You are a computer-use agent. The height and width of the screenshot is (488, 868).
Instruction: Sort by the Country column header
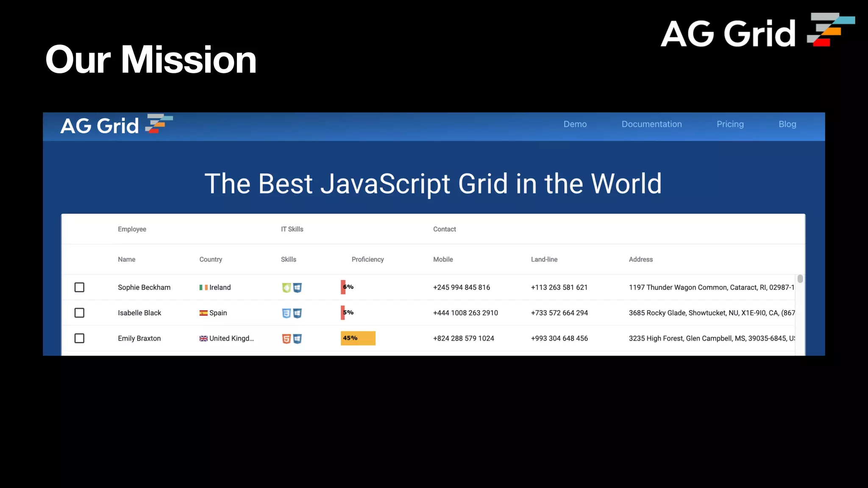[211, 259]
